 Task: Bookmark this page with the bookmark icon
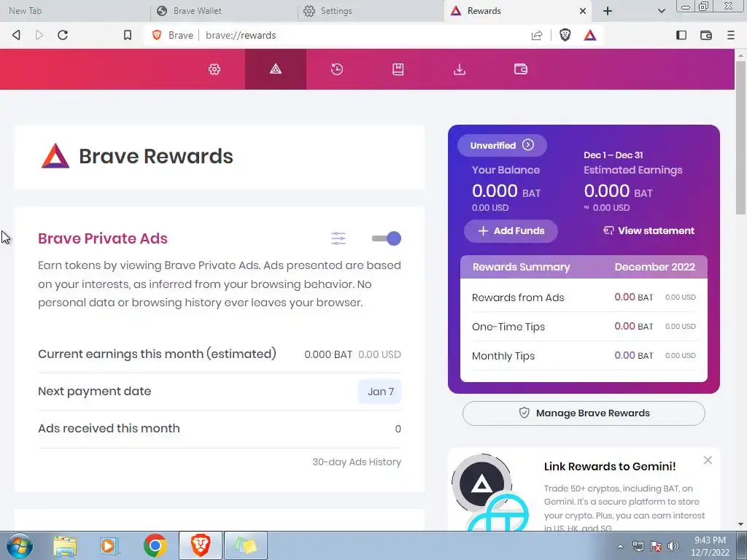[x=127, y=35]
